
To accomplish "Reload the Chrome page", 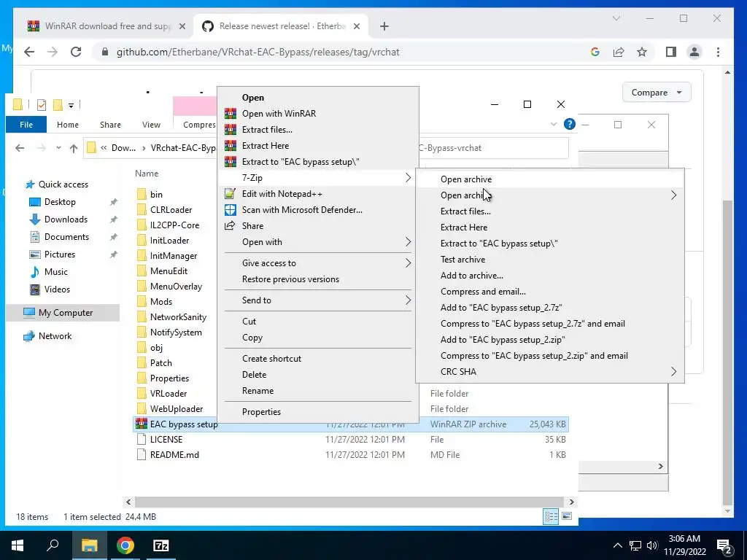I will pyautogui.click(x=76, y=52).
